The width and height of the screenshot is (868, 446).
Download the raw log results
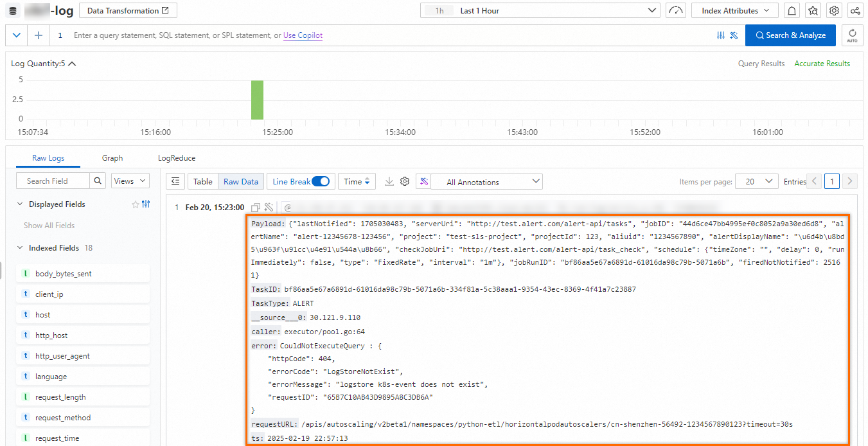pyautogui.click(x=389, y=181)
